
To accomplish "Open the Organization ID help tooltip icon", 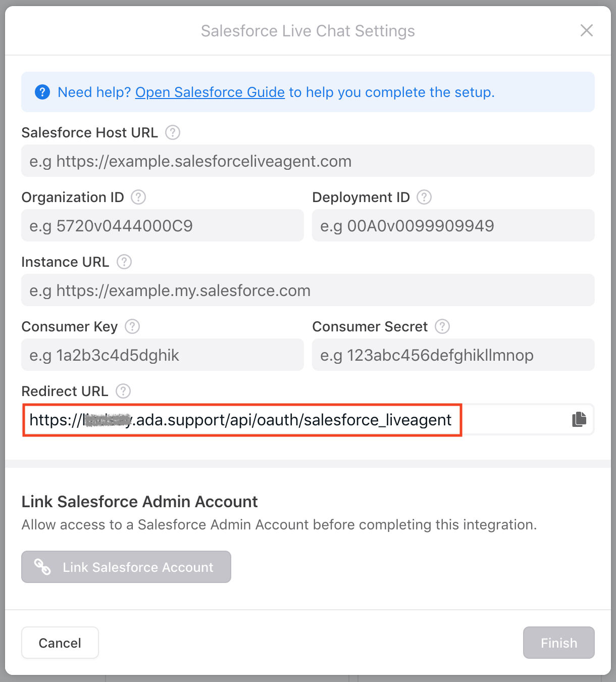I will [138, 197].
